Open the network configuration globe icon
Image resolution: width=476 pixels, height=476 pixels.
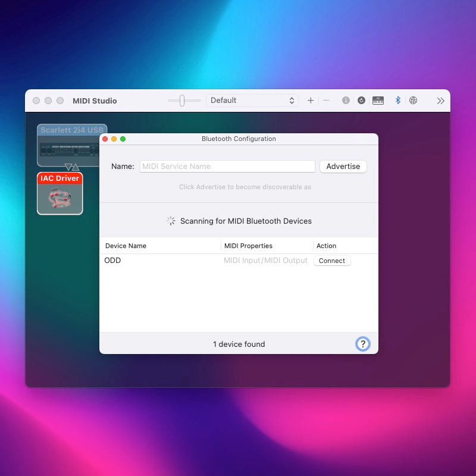point(414,101)
